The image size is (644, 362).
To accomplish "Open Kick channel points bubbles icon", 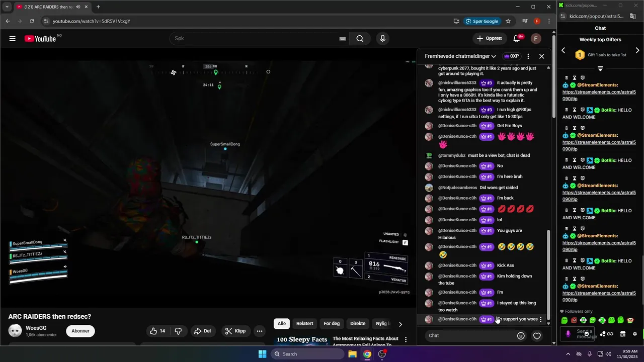I will tap(603, 334).
